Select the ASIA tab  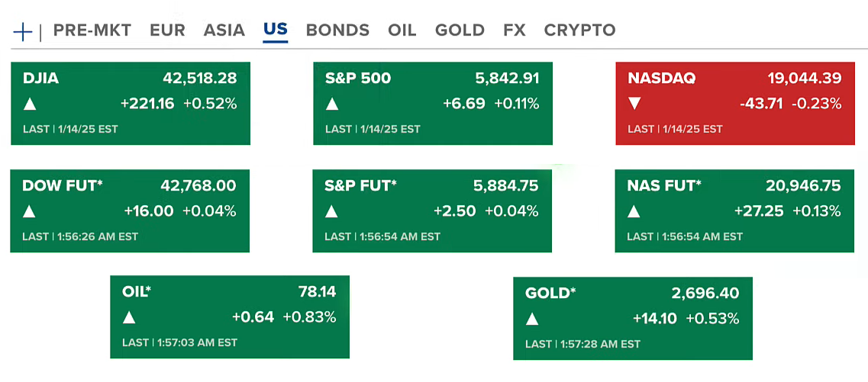click(x=224, y=30)
